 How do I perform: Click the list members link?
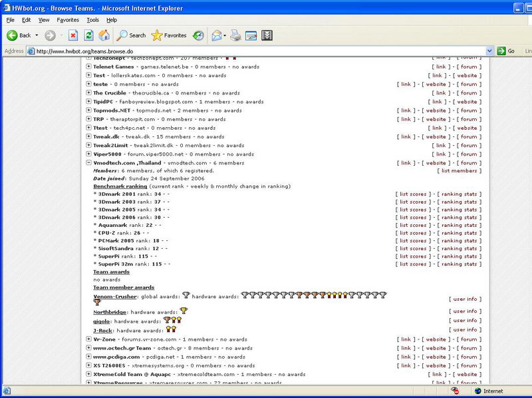point(459,171)
